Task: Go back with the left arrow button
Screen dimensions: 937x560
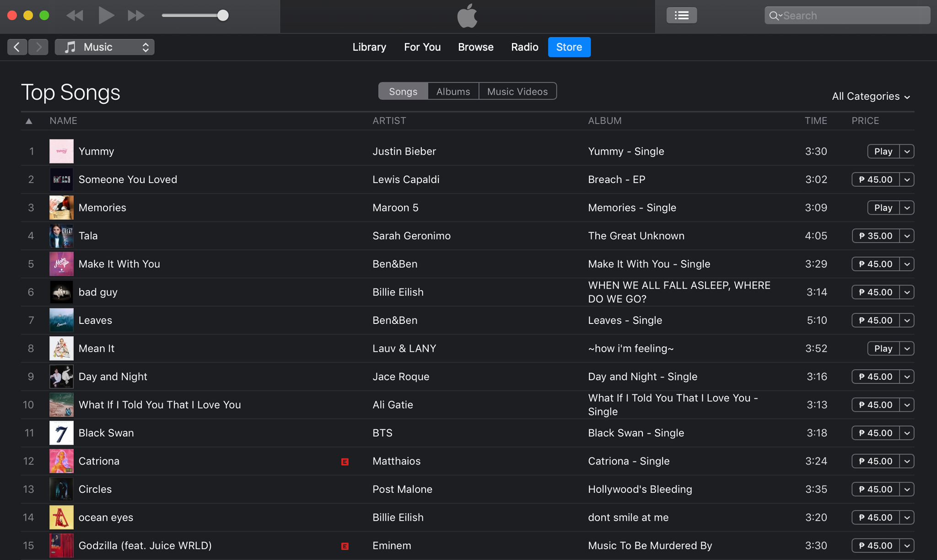Action: pyautogui.click(x=17, y=47)
